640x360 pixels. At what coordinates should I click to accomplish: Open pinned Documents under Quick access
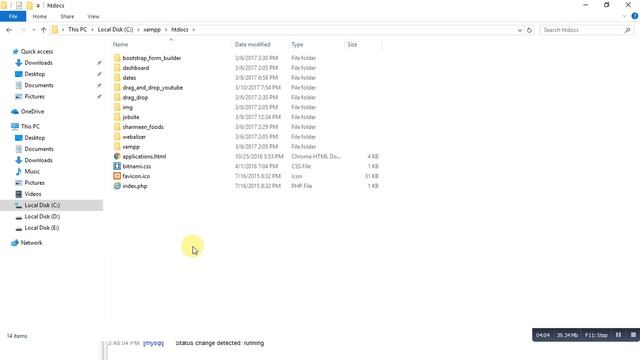(x=39, y=85)
